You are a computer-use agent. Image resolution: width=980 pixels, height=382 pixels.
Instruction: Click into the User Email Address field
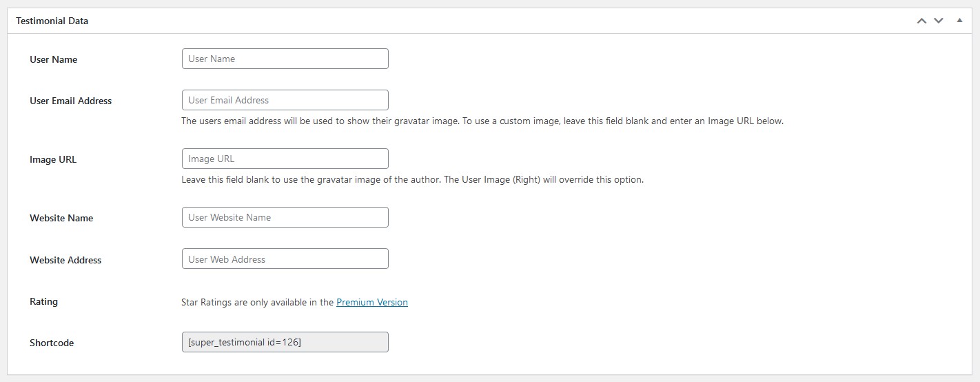[285, 100]
